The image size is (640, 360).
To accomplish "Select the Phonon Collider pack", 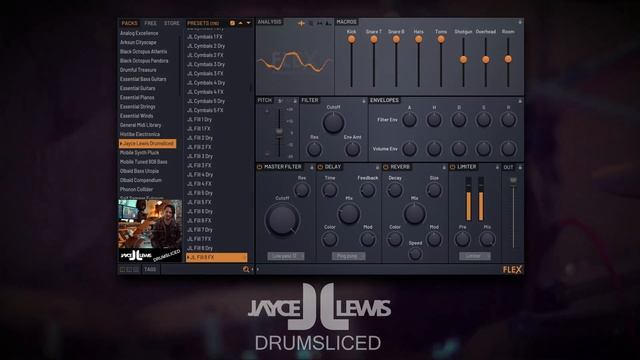I will [136, 189].
